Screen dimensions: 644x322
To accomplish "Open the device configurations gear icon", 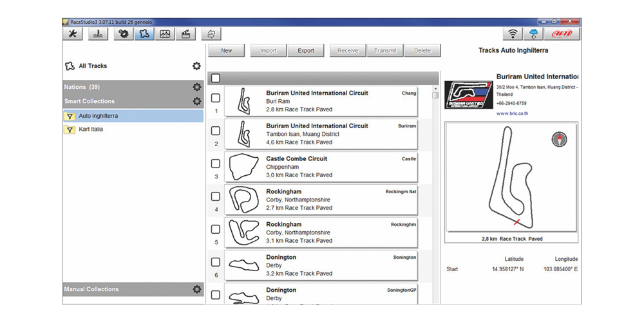I will pyautogui.click(x=122, y=34).
